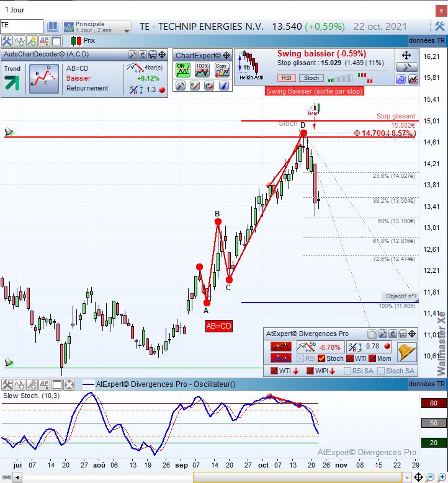Viewport: 448px width, 483px height.
Task: Click the ChartExpert pencil edit icon
Action: [195, 86]
